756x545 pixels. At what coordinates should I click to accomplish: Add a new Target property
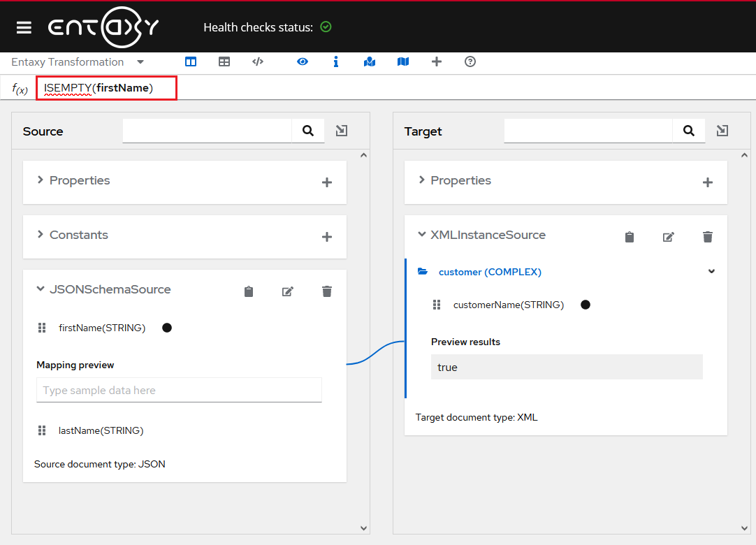click(x=708, y=182)
